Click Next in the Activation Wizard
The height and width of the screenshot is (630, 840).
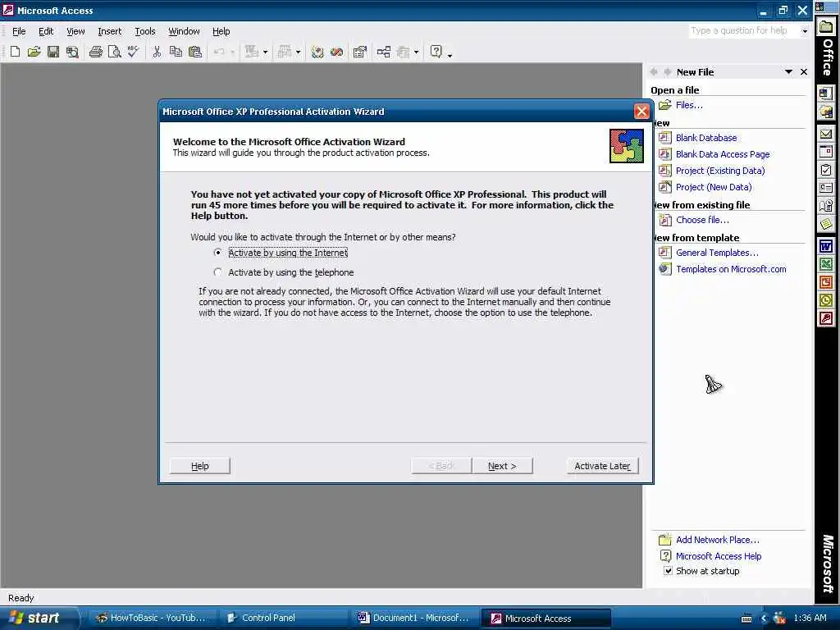(502, 466)
